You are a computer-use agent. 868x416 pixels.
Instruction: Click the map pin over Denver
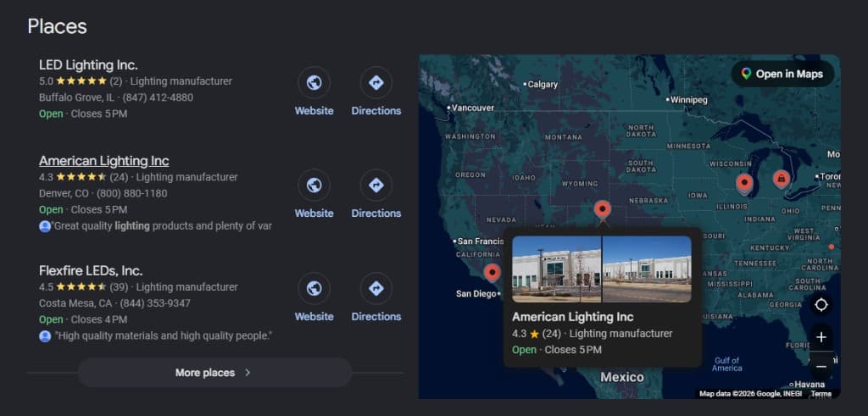603,211
